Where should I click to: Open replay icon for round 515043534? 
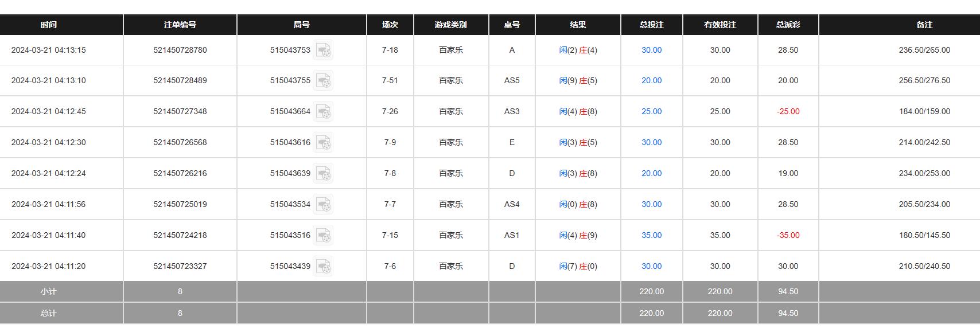pos(323,205)
